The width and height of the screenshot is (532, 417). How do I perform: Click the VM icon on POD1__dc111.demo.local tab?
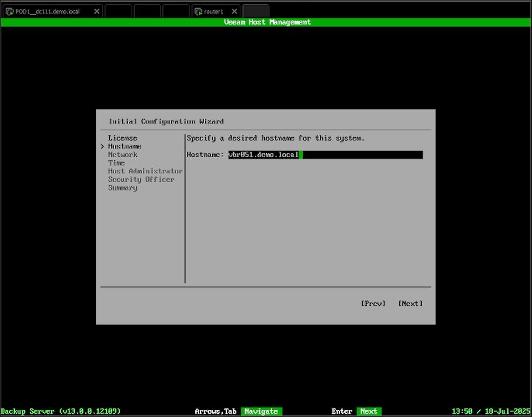10,11
